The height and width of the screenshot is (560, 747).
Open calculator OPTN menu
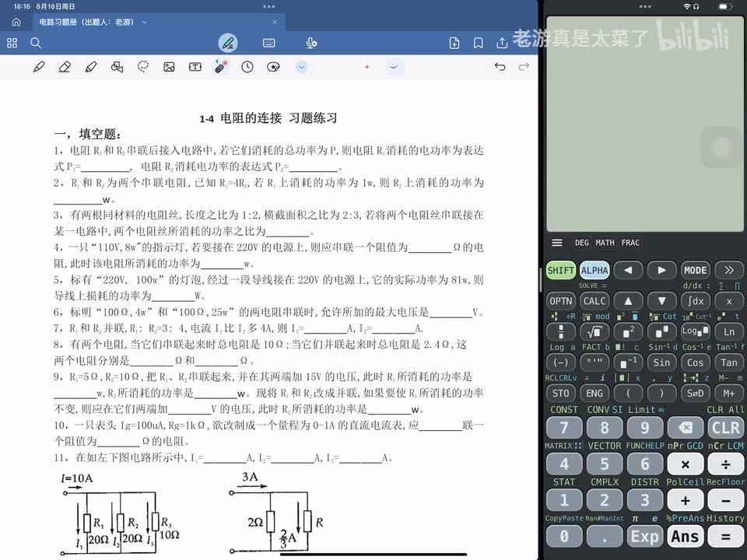coord(561,301)
